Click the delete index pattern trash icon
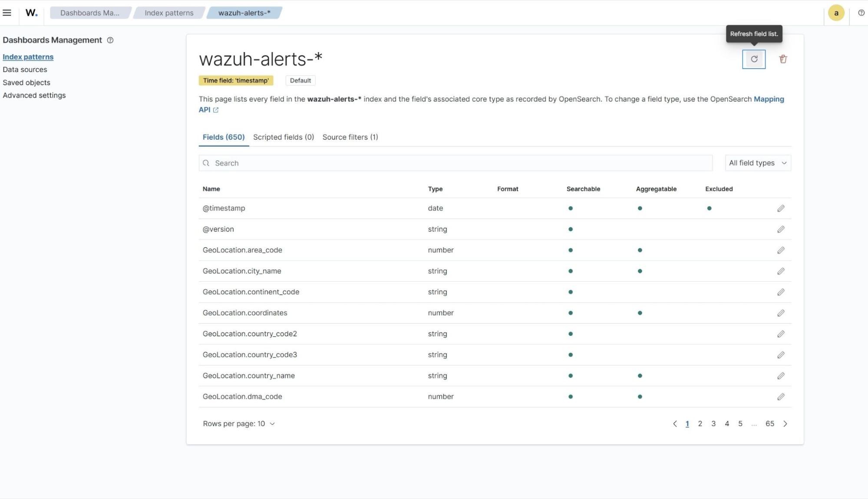The height and width of the screenshot is (499, 868). 783,59
